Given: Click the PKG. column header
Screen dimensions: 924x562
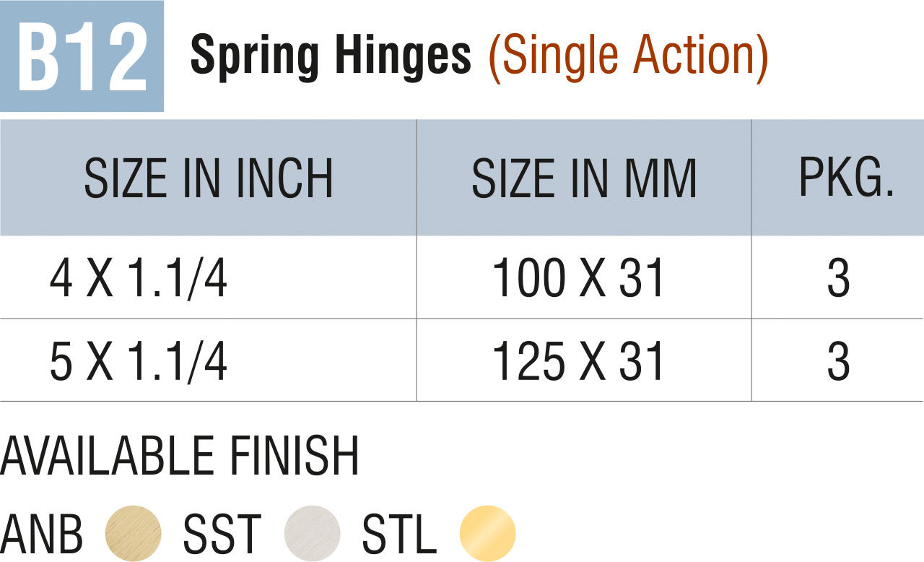Looking at the screenshot, I should (x=846, y=177).
